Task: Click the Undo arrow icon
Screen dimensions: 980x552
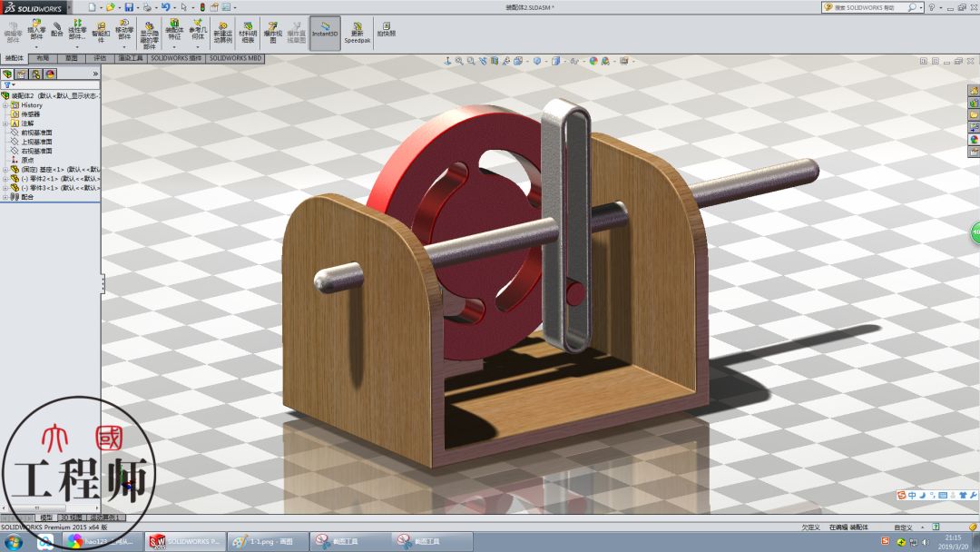Action: 165,7
